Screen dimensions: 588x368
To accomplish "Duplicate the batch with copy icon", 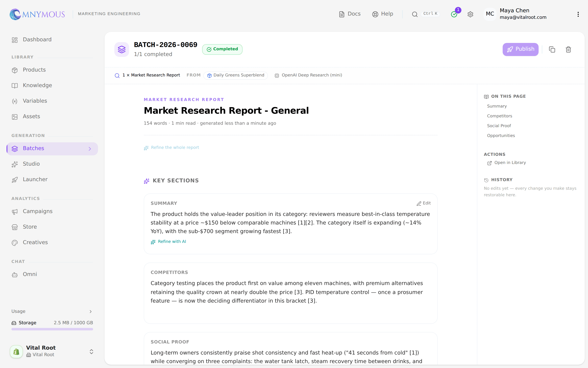I will (552, 49).
